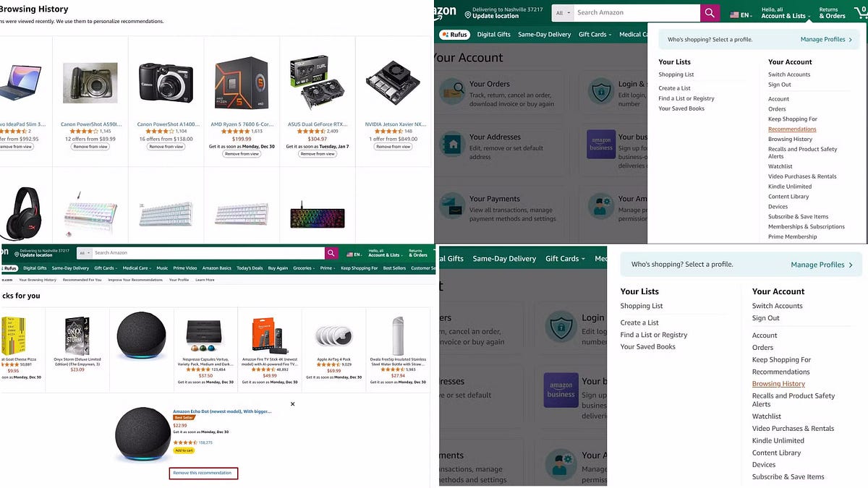Viewport: 868px width, 488px height.
Task: Click star rating under ASUS Dual GeForce RTX
Action: point(311,132)
